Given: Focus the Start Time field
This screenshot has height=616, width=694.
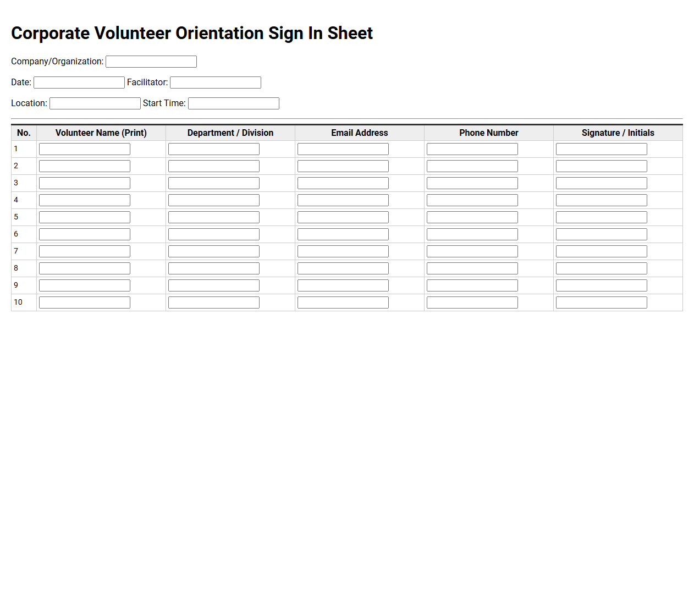Looking at the screenshot, I should (234, 103).
